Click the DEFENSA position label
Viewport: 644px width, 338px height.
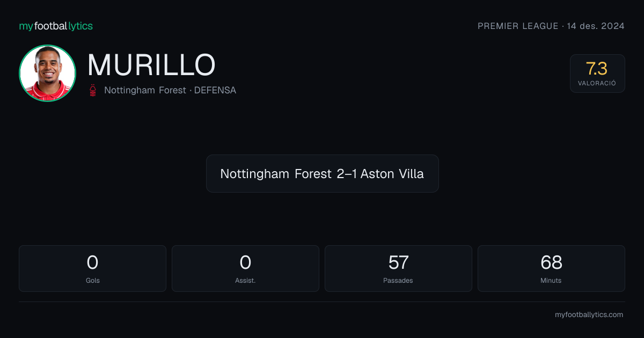(x=215, y=90)
